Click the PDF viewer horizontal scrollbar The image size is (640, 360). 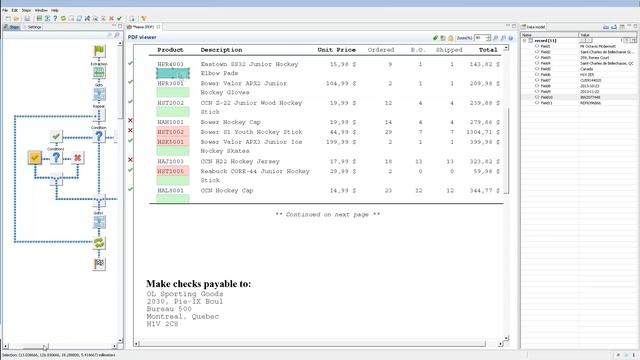pos(313,344)
